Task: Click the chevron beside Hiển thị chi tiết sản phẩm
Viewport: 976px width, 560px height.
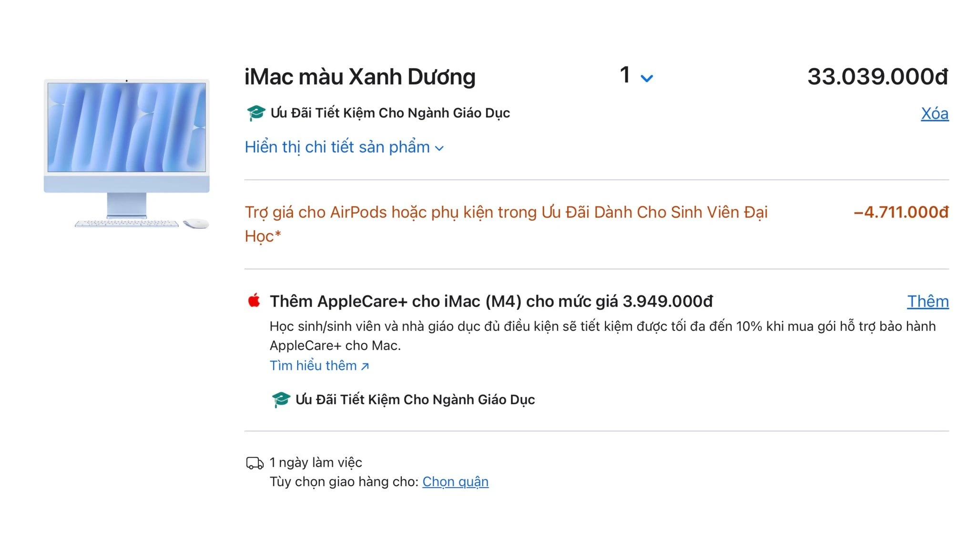Action: pyautogui.click(x=439, y=148)
